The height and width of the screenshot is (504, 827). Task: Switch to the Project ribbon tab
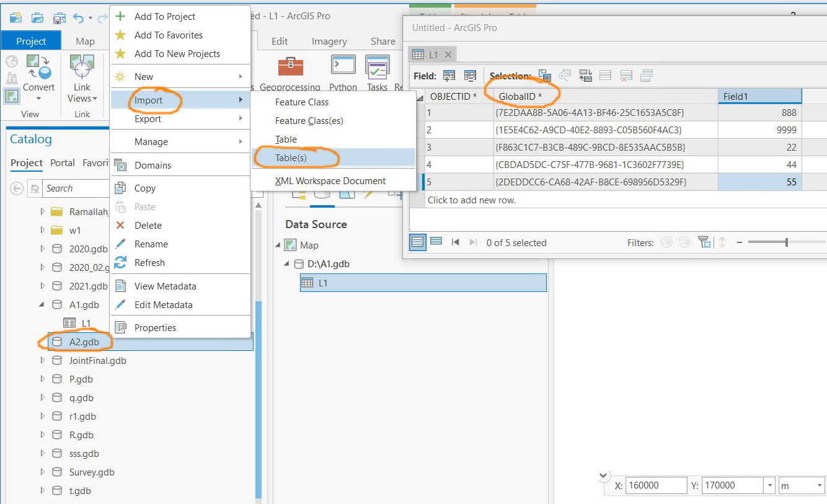click(x=31, y=41)
